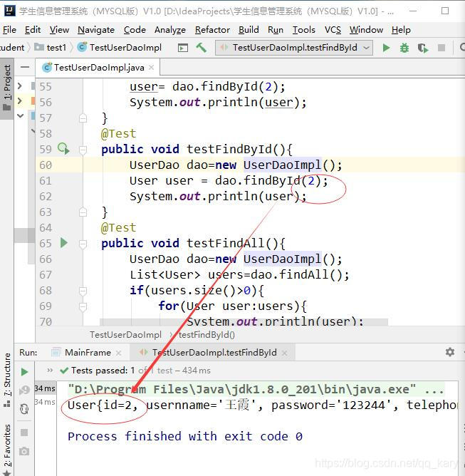
Task: Fold code block at line 57
Action: click(83, 118)
